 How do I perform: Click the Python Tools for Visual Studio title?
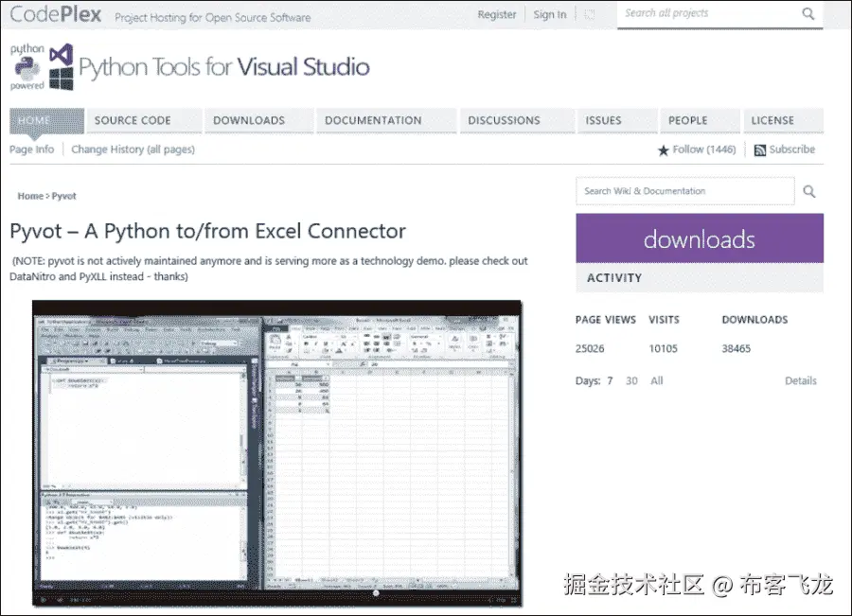[223, 67]
